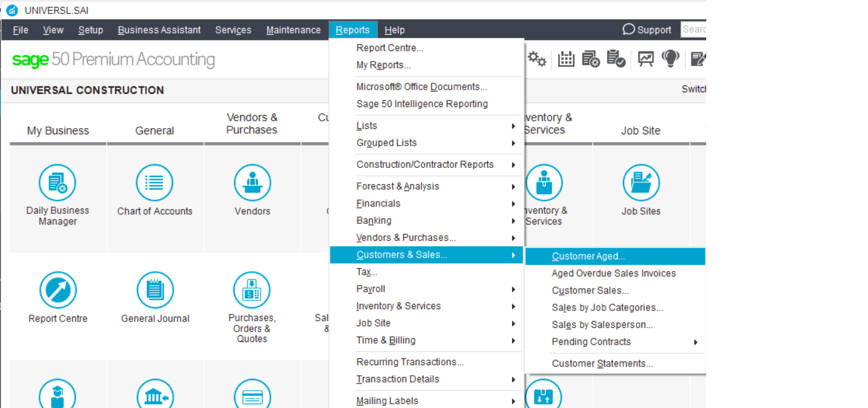
Task: Click the calendar toolbar icon
Action: tap(566, 59)
